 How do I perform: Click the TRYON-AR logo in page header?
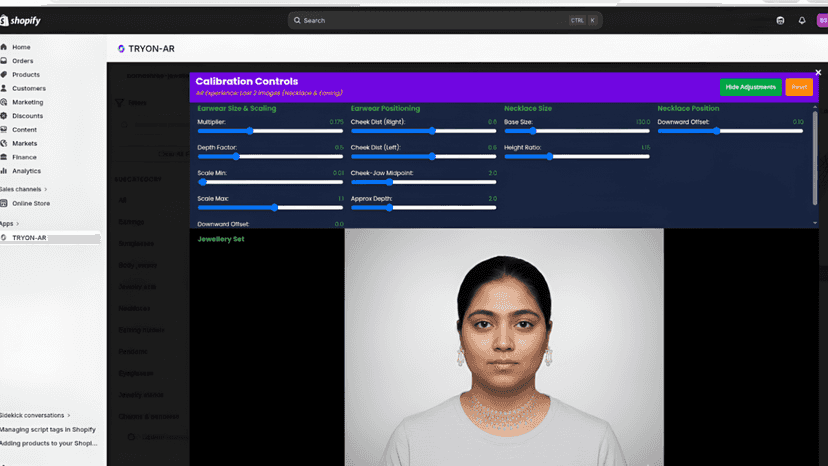[121, 49]
